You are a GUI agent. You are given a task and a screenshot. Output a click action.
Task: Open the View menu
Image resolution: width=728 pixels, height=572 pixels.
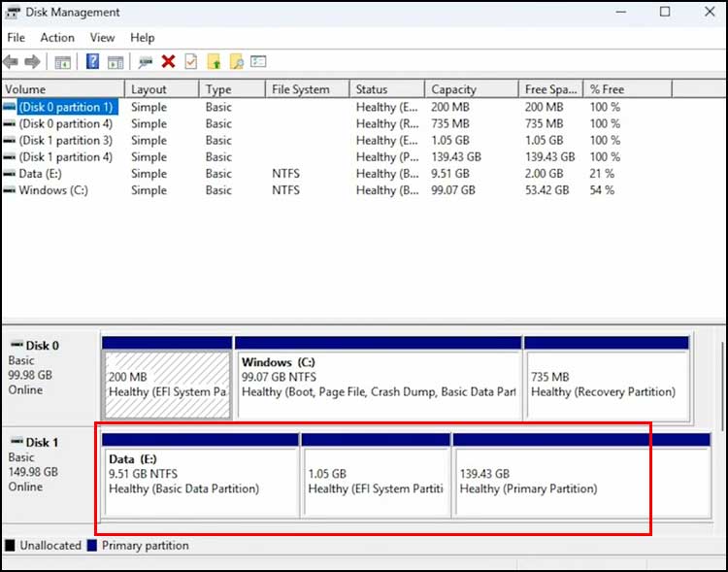click(x=102, y=38)
